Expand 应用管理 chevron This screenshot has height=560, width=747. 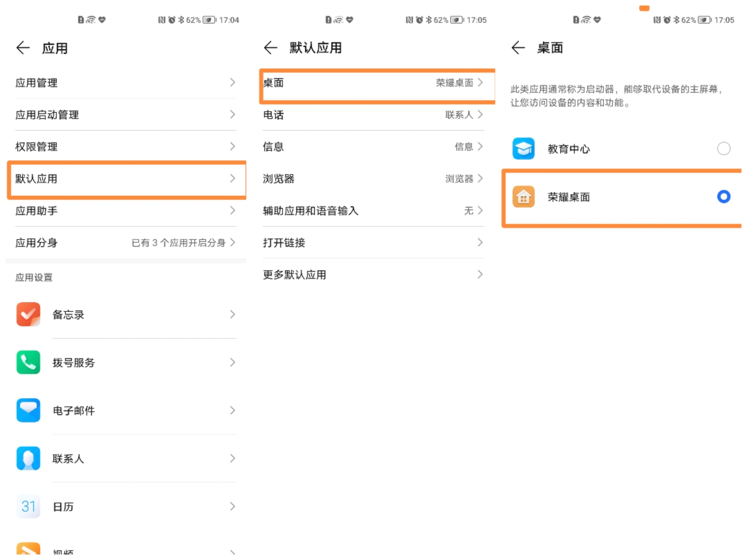pyautogui.click(x=232, y=82)
